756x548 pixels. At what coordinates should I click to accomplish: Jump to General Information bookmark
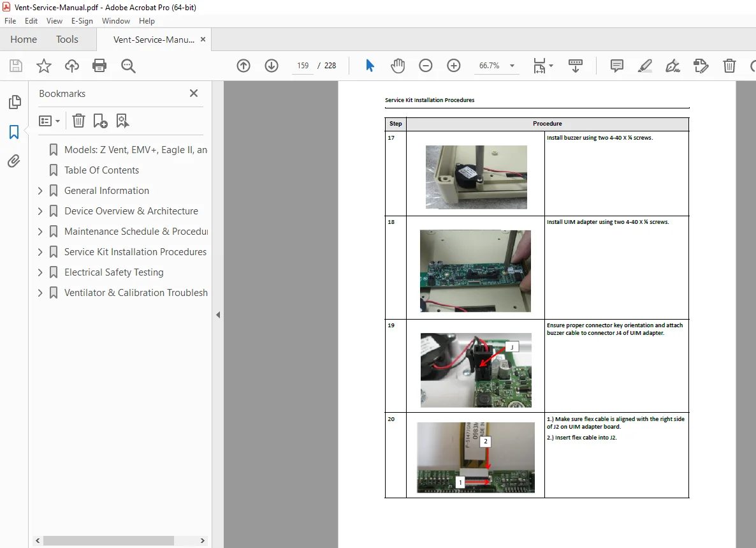point(106,191)
